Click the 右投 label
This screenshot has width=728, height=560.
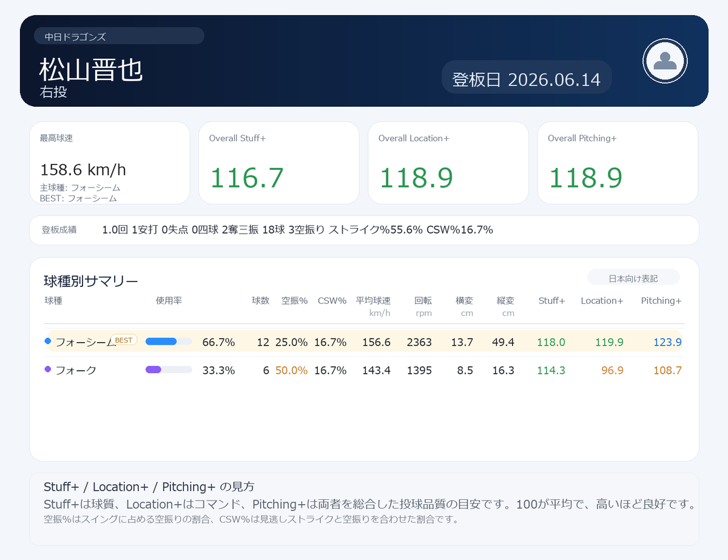point(53,92)
